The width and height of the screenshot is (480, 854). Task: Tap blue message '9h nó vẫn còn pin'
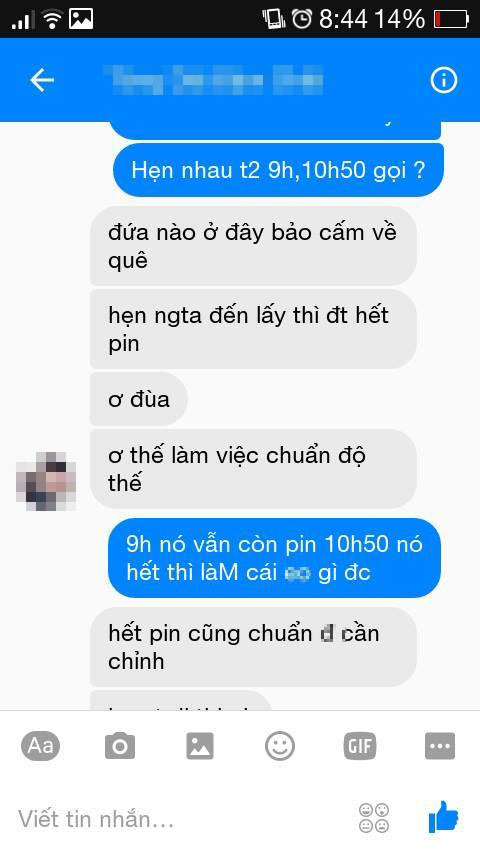click(274, 558)
